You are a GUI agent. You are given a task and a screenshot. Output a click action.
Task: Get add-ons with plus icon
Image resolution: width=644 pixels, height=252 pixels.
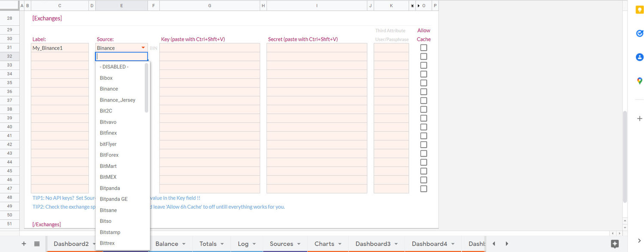(x=639, y=118)
